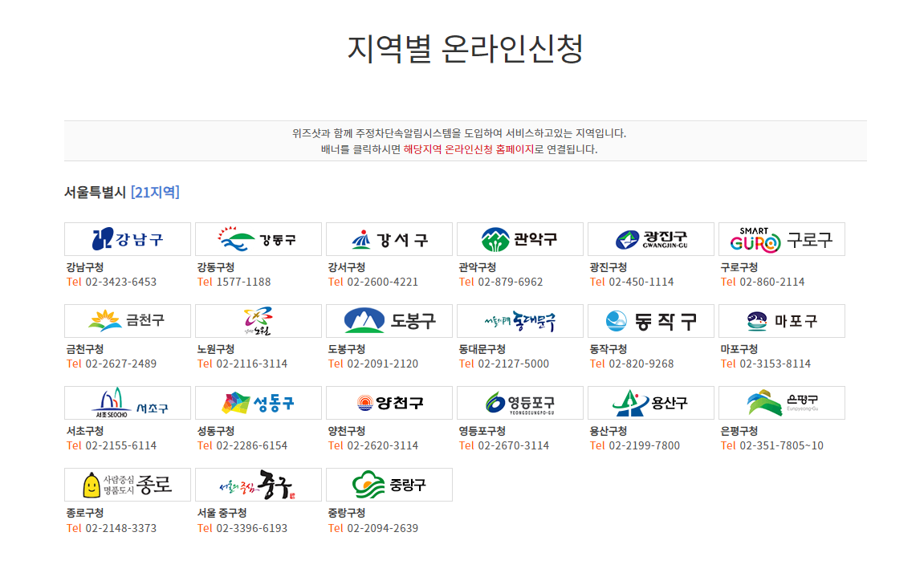Click phone number 02-2094-2639
Image resolution: width=924 pixels, height=577 pixels.
click(x=382, y=529)
